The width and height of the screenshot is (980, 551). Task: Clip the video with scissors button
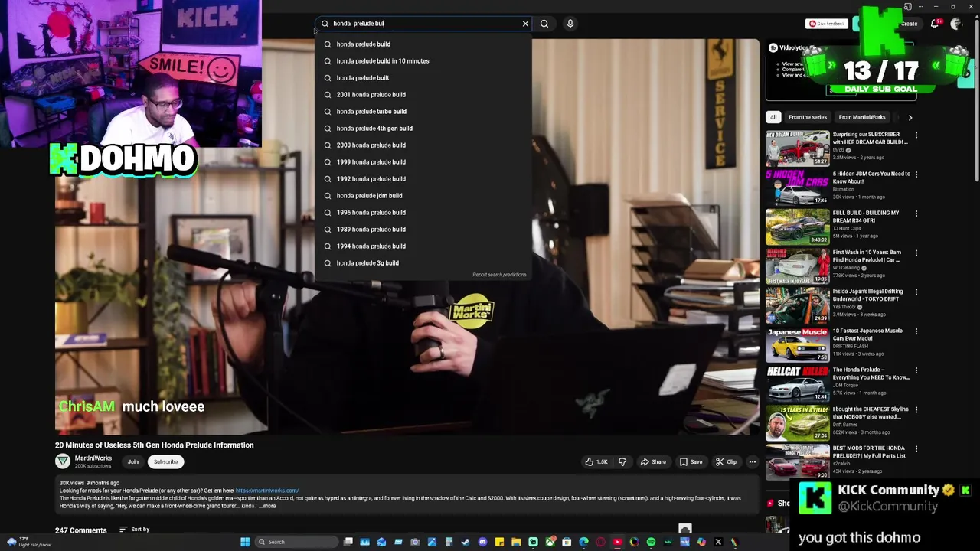point(726,462)
